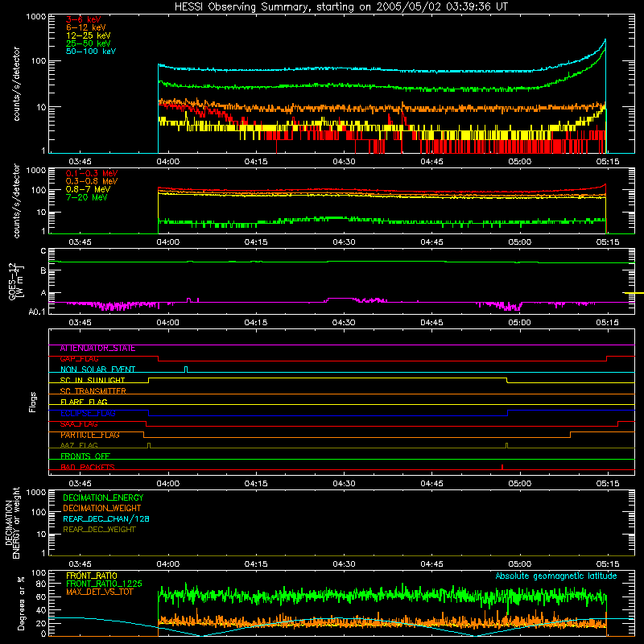Select the NON_SOLAR_EVENT flag label

coord(97,369)
